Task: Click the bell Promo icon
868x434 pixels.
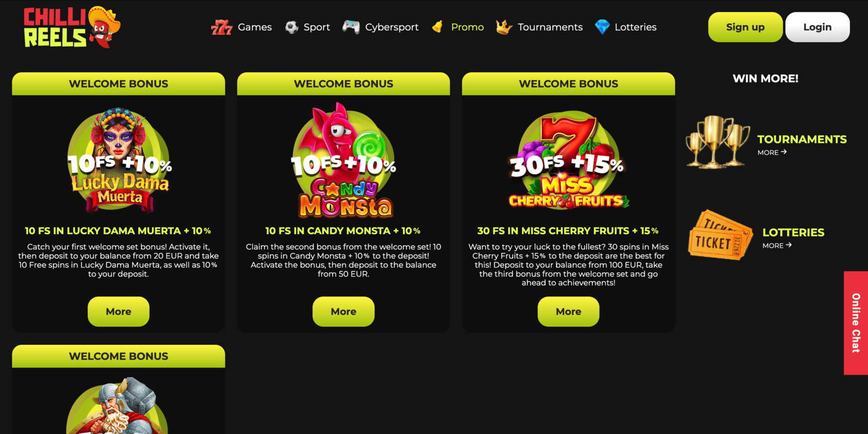Action: (x=438, y=27)
